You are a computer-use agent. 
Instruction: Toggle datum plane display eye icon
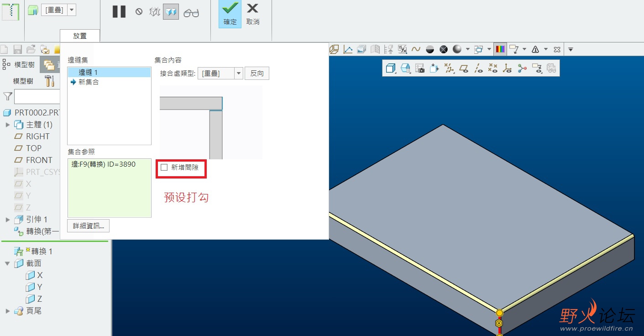[x=464, y=68]
